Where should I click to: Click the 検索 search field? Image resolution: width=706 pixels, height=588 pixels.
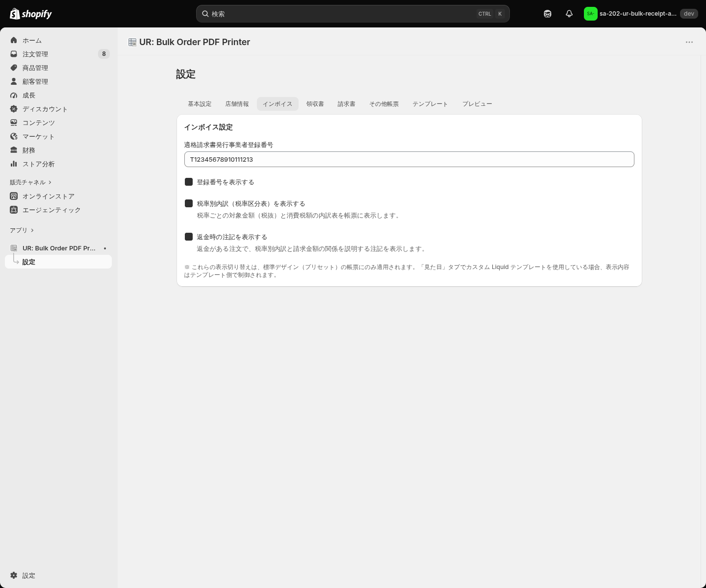click(353, 14)
